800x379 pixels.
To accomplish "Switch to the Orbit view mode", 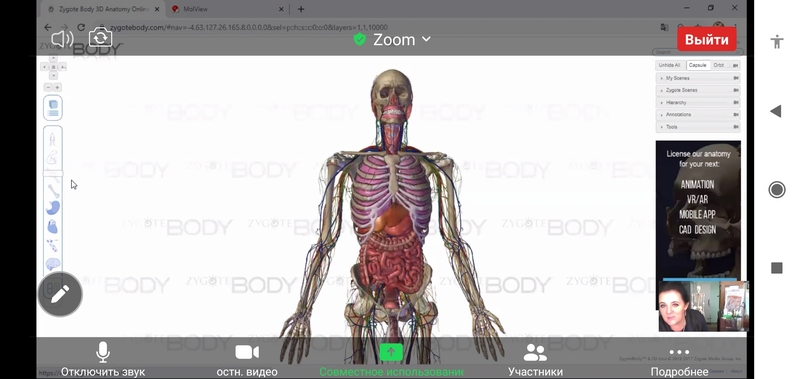I will point(718,65).
